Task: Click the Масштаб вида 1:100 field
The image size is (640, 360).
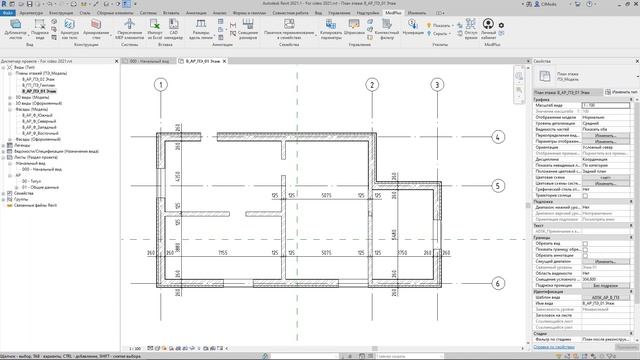Action: [x=605, y=105]
